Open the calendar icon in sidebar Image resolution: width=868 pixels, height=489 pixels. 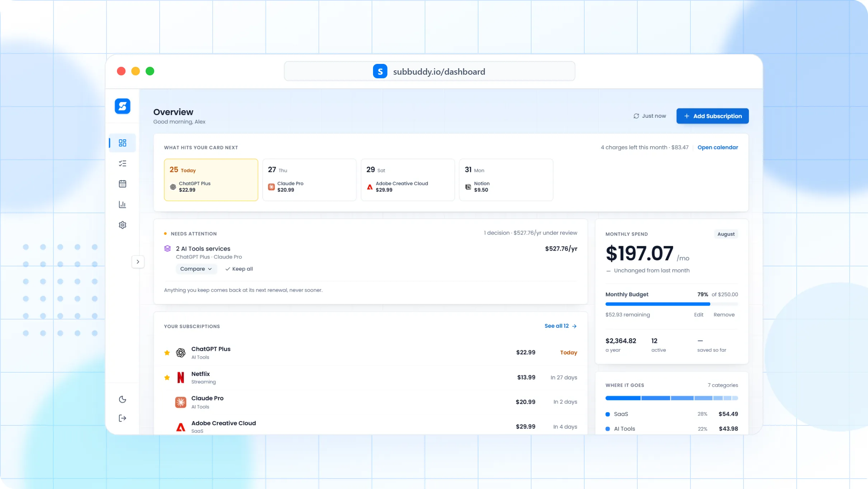click(122, 184)
